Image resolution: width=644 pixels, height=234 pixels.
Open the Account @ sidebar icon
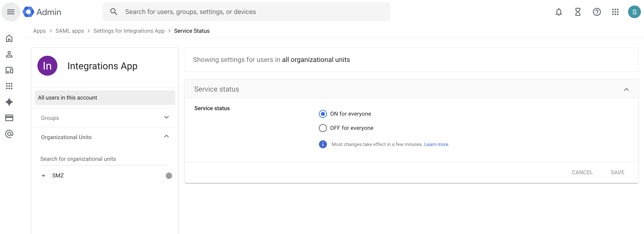pos(9,134)
